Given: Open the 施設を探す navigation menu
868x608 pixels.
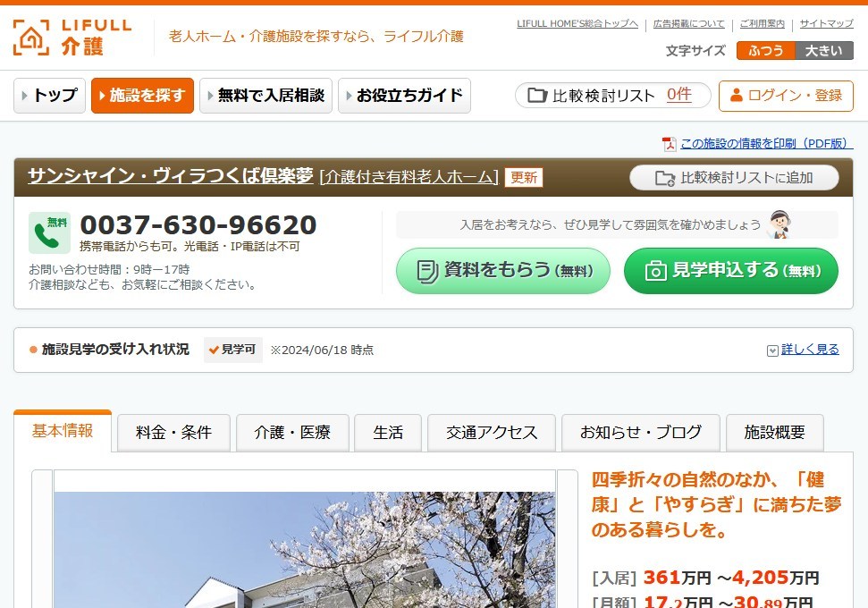Looking at the screenshot, I should (x=142, y=96).
